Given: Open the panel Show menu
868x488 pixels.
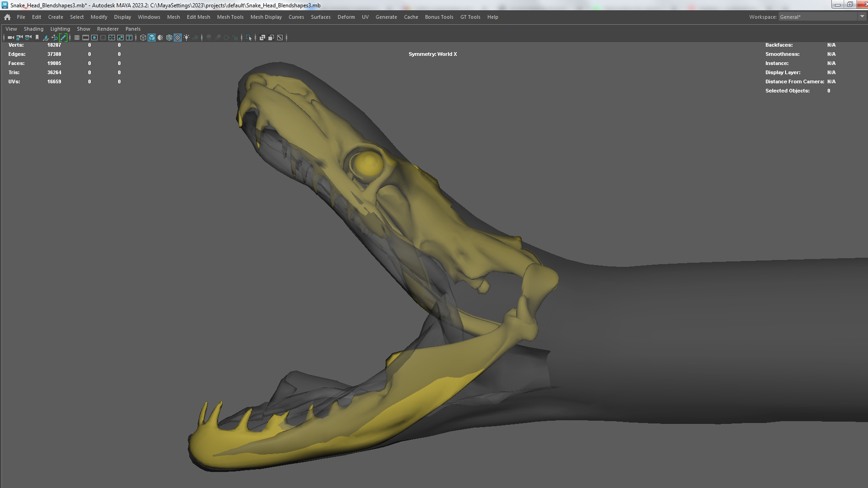Looking at the screenshot, I should tap(83, 29).
